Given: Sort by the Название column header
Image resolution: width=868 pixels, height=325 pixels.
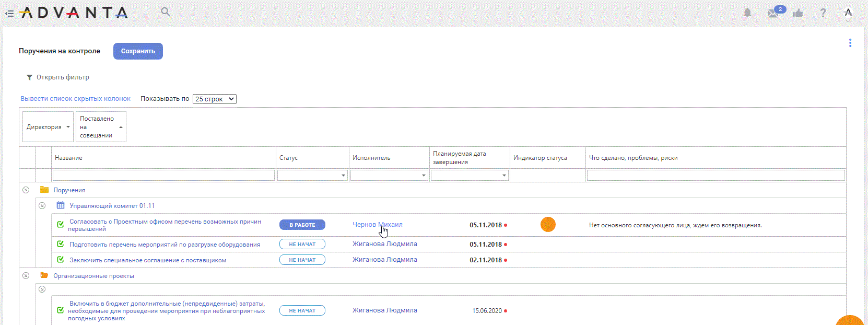Looking at the screenshot, I should (x=68, y=158).
